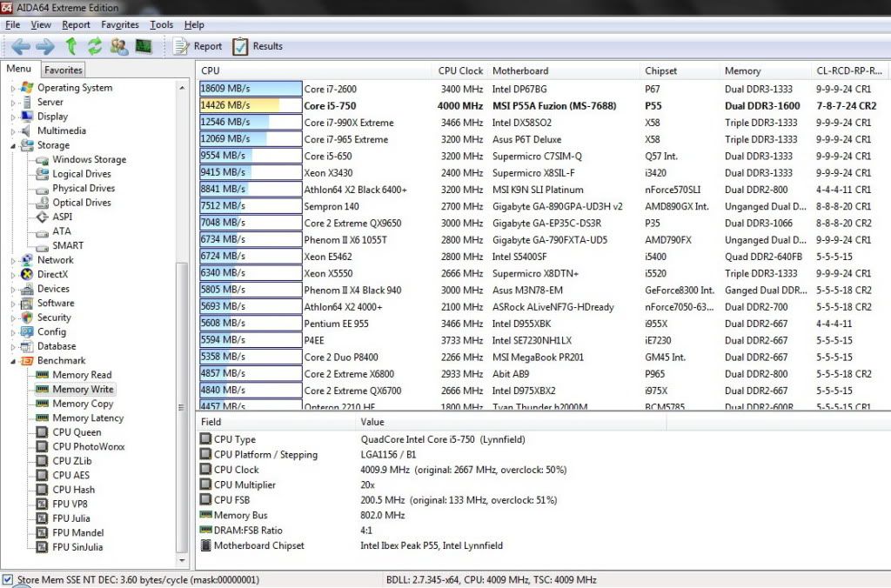Click the CPU Queen chip icon
This screenshot has width=891, height=588.
(42, 431)
